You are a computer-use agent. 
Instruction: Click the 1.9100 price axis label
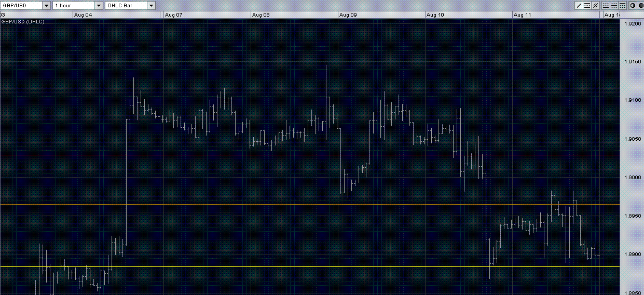point(632,101)
